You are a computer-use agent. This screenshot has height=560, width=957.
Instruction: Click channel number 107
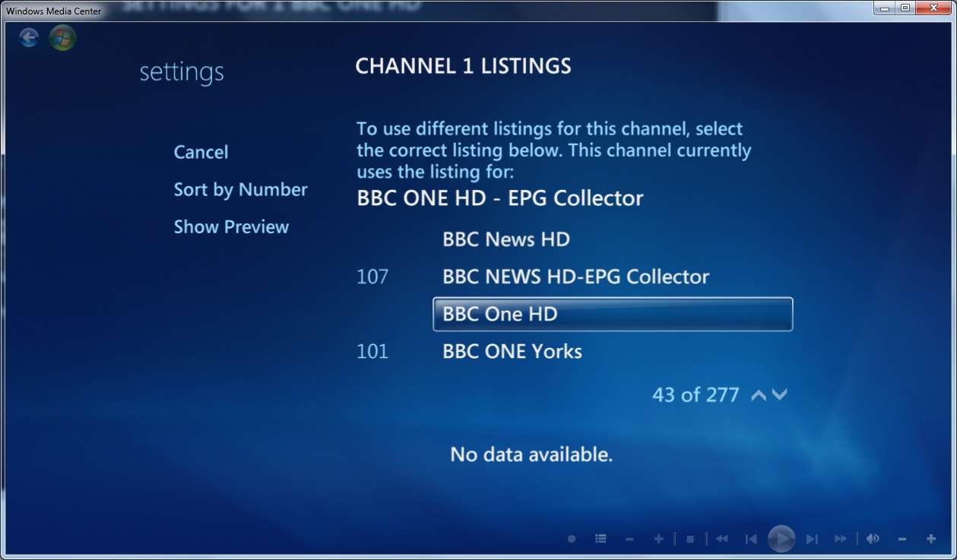pyautogui.click(x=372, y=277)
